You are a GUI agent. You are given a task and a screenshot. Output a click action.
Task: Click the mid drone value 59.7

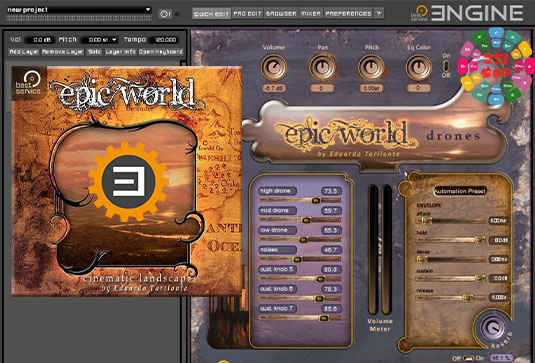(331, 210)
